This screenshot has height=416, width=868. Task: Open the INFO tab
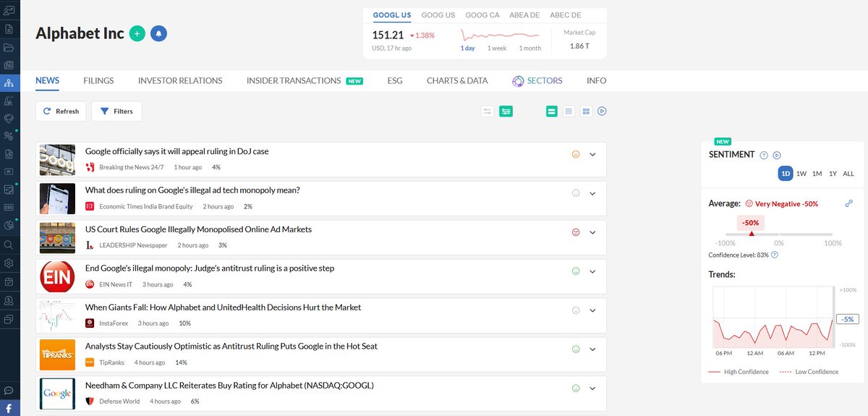[597, 80]
